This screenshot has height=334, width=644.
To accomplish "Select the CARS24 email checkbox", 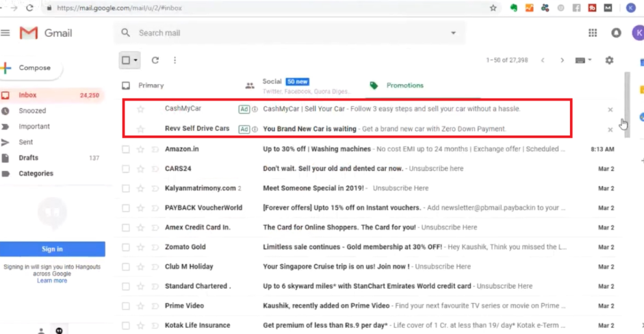I will coord(126,169).
